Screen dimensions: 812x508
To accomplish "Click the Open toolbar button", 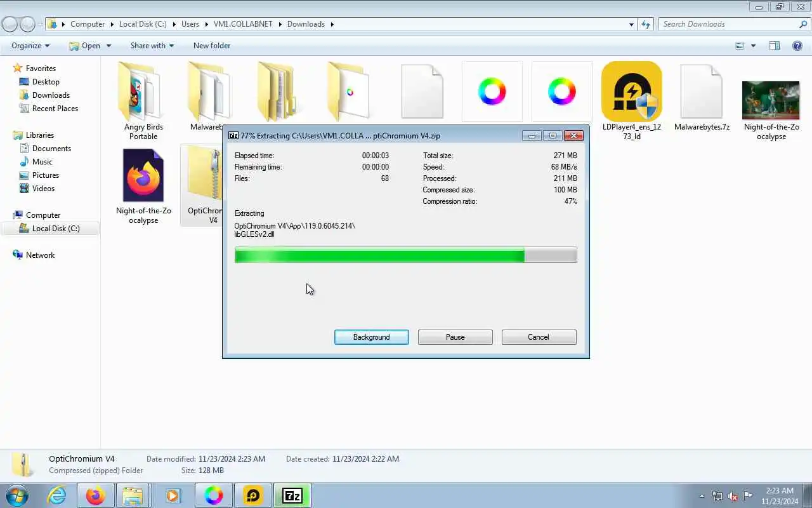I will coord(86,46).
